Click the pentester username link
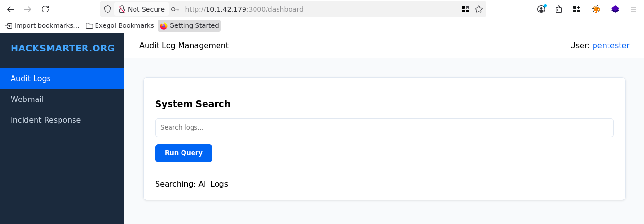 click(611, 45)
